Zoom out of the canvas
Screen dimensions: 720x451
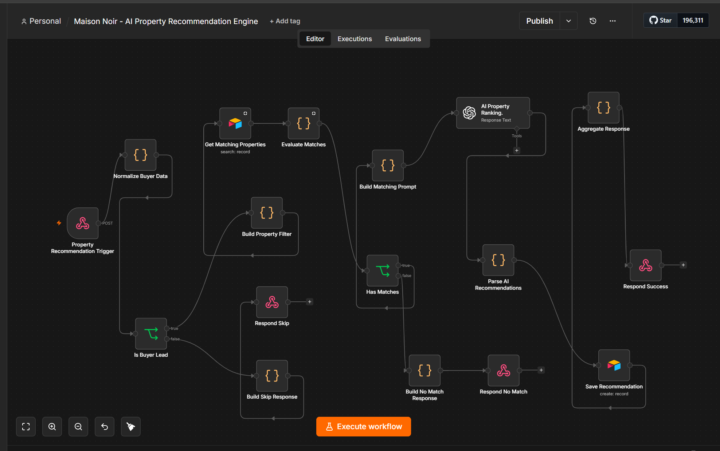[x=79, y=427]
